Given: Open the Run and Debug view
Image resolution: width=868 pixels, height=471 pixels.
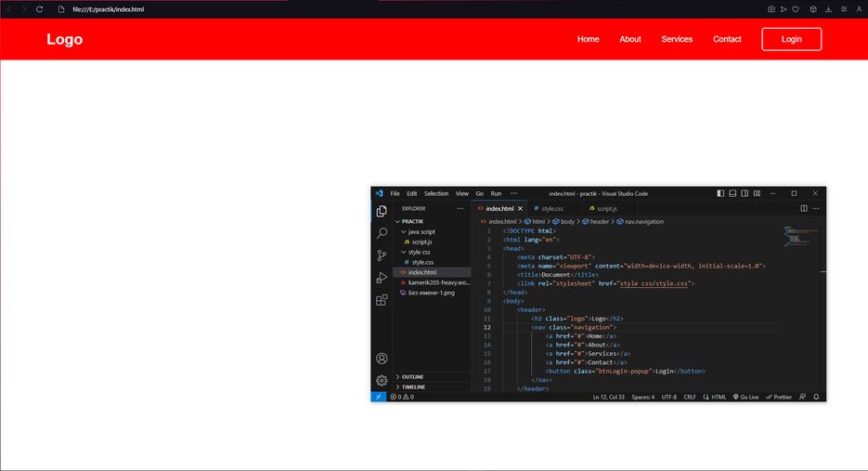Looking at the screenshot, I should point(382,278).
